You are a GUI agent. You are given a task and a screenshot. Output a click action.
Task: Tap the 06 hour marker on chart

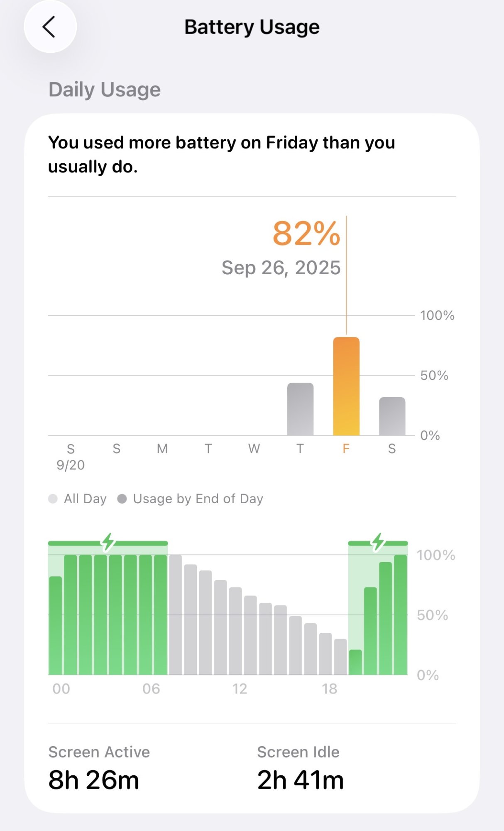[x=151, y=689]
